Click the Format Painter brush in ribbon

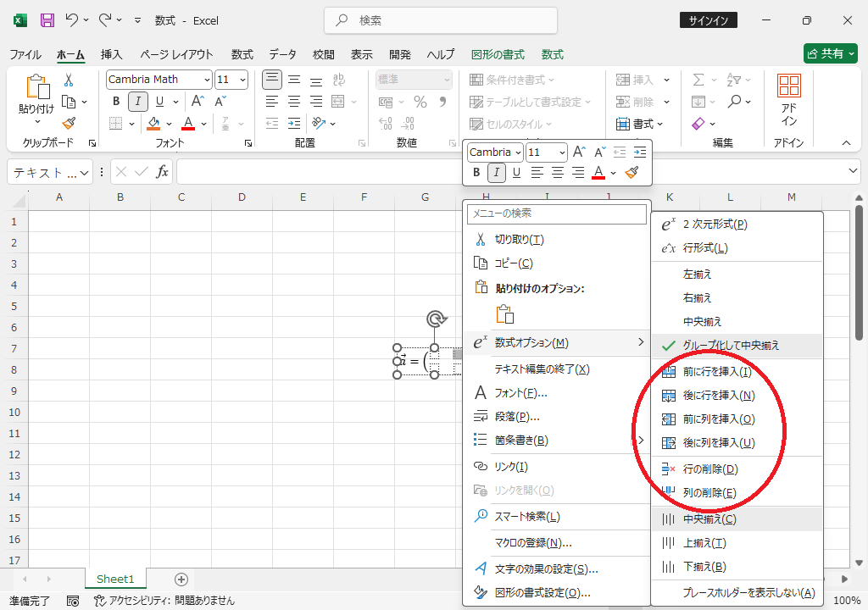coord(69,123)
